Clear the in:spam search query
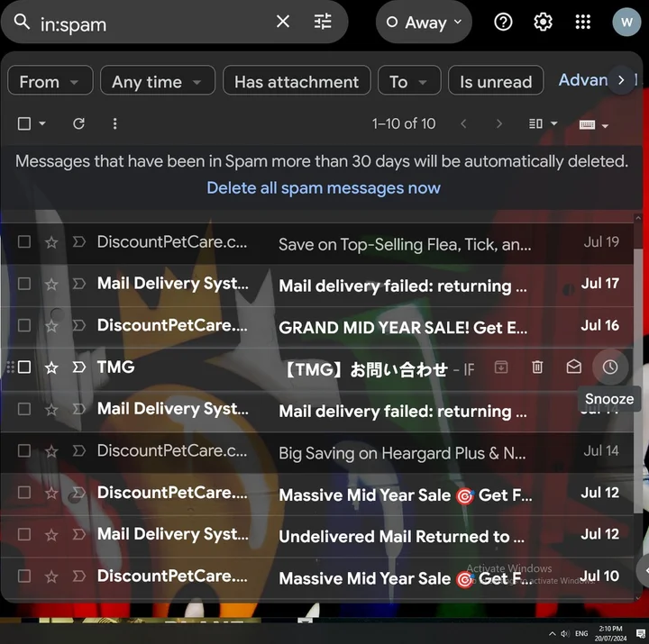 (x=283, y=22)
